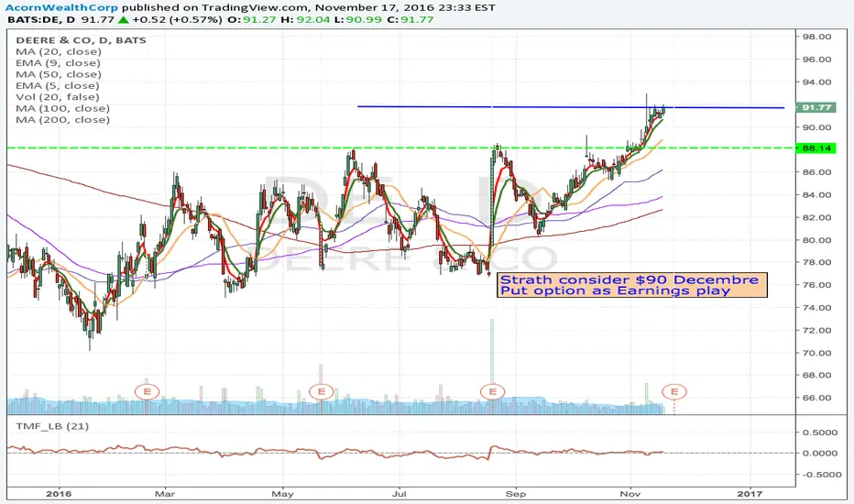Click the earnings E marker near May
The width and height of the screenshot is (854, 504).
tap(321, 391)
